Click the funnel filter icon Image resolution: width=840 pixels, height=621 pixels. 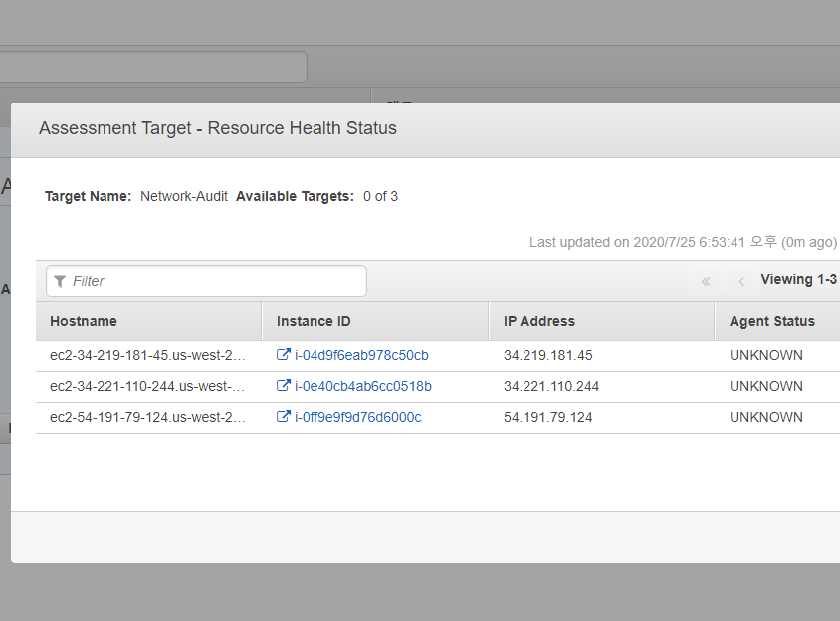(60, 281)
